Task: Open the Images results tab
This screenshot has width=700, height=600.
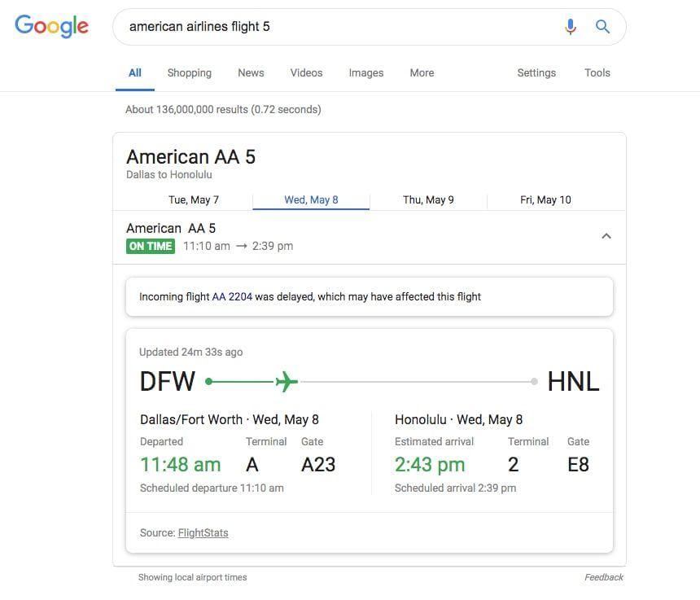Action: 365,72
